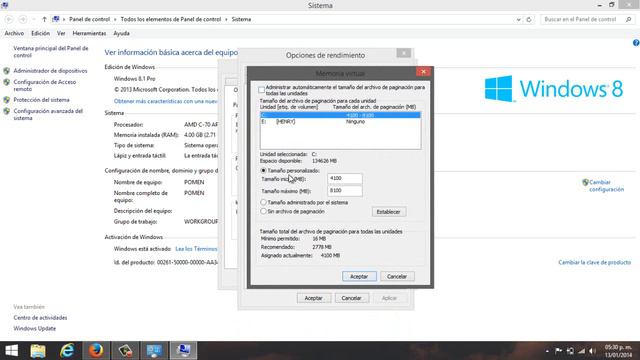Open the Herramientas menu

coord(89,33)
